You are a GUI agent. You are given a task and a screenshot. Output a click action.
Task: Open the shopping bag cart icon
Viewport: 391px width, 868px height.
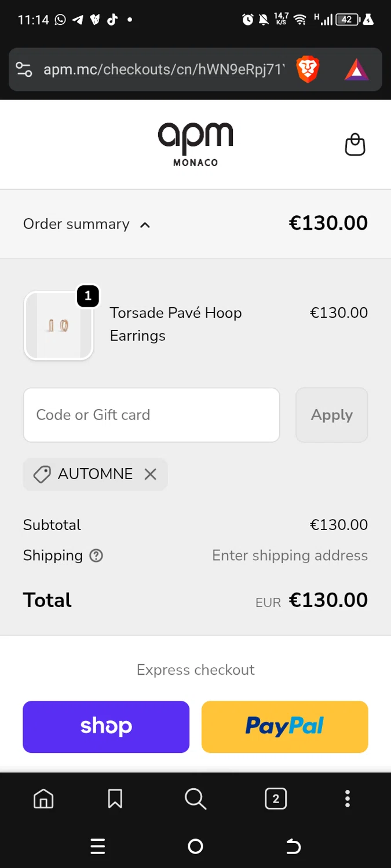tap(355, 145)
